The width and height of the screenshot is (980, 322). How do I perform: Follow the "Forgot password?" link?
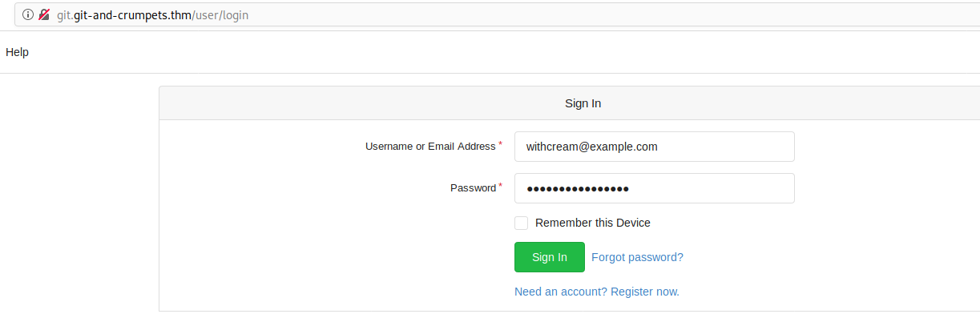[637, 257]
